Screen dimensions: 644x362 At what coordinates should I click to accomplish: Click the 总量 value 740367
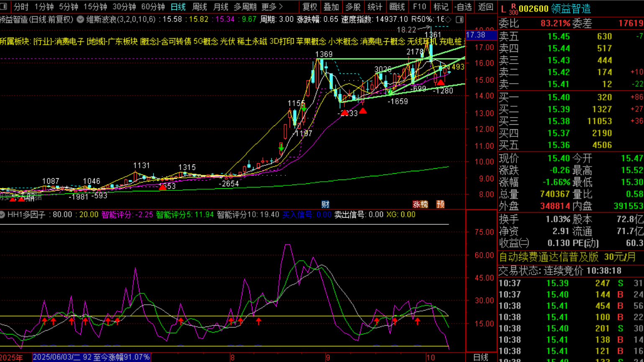[555, 194]
